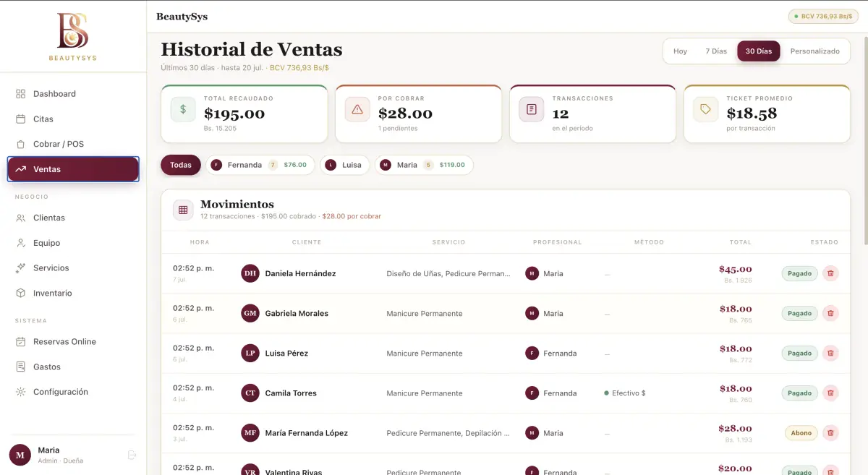The image size is (868, 475).
Task: Filter by Todas professionals
Action: click(181, 165)
